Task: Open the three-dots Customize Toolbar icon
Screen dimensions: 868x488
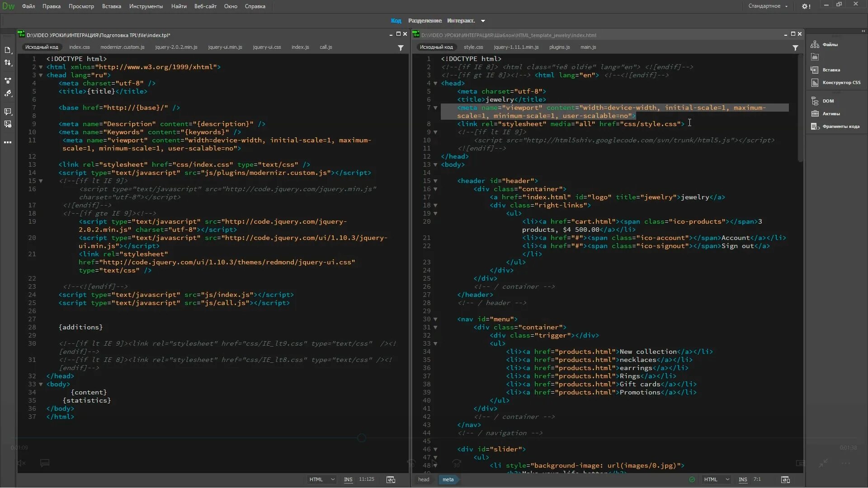Action: coord(8,142)
